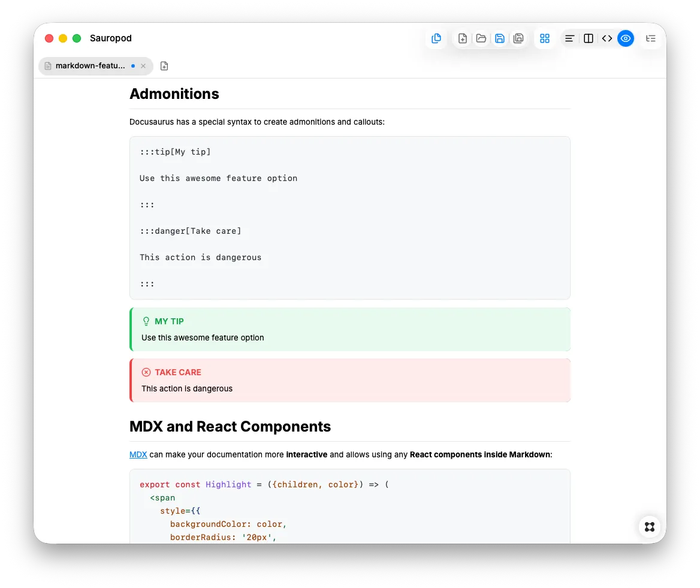Click the MY TIP admonition title

click(169, 321)
